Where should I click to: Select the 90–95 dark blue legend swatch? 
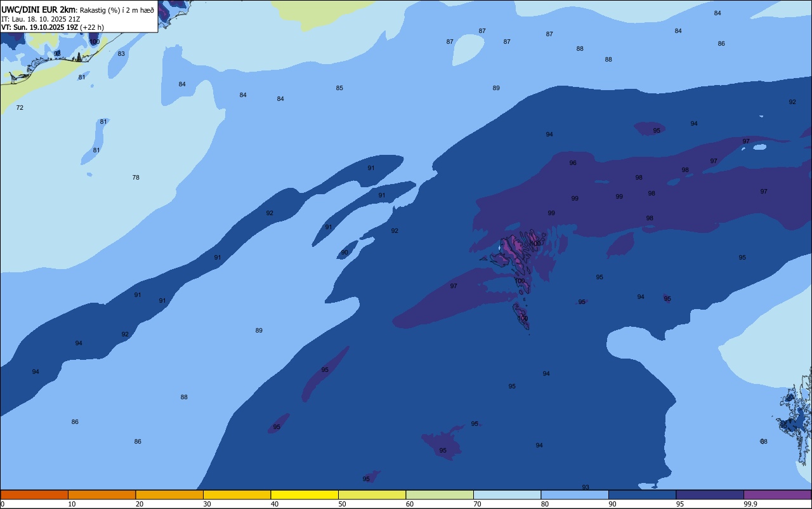642,494
